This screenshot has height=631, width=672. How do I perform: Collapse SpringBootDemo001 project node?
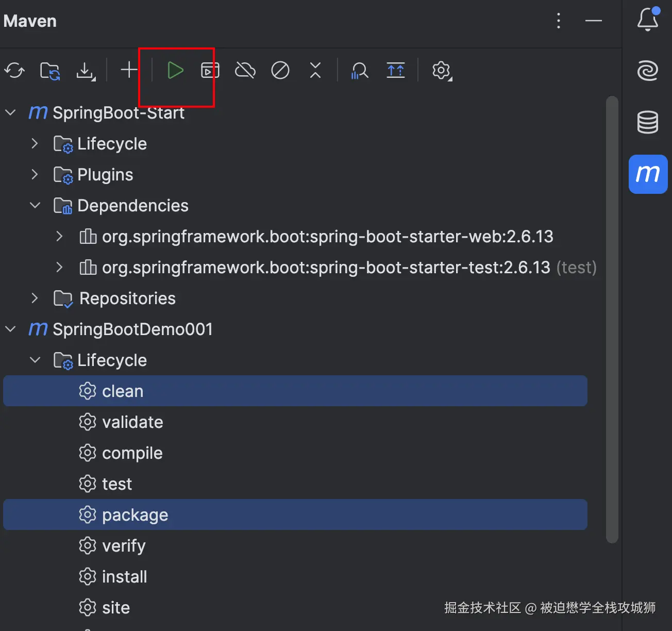(x=10, y=329)
